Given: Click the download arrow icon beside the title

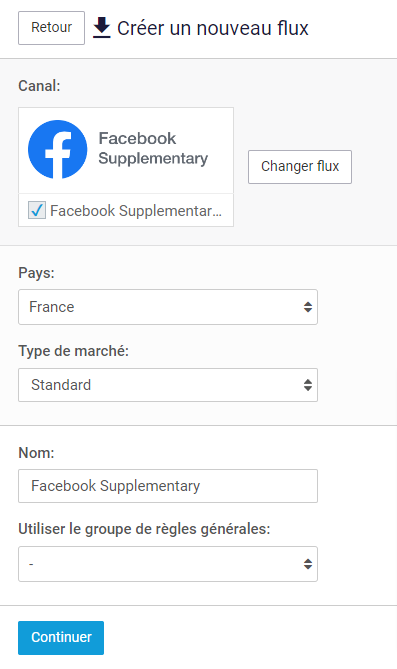Looking at the screenshot, I should click(x=102, y=28).
